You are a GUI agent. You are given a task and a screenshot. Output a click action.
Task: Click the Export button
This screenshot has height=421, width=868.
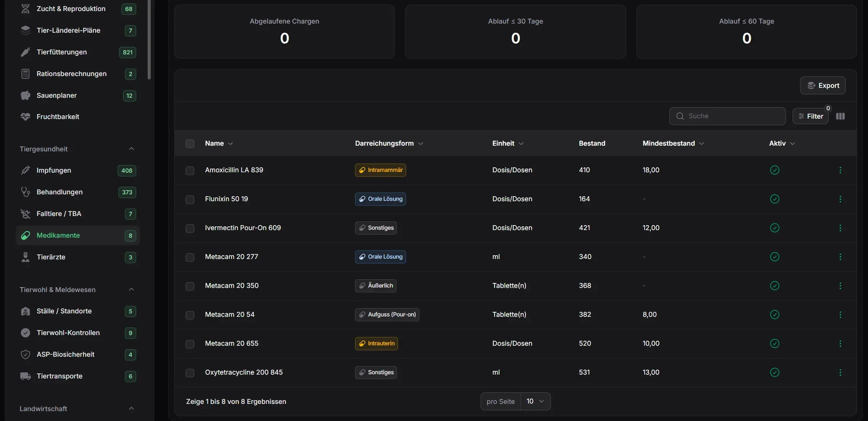tap(823, 86)
